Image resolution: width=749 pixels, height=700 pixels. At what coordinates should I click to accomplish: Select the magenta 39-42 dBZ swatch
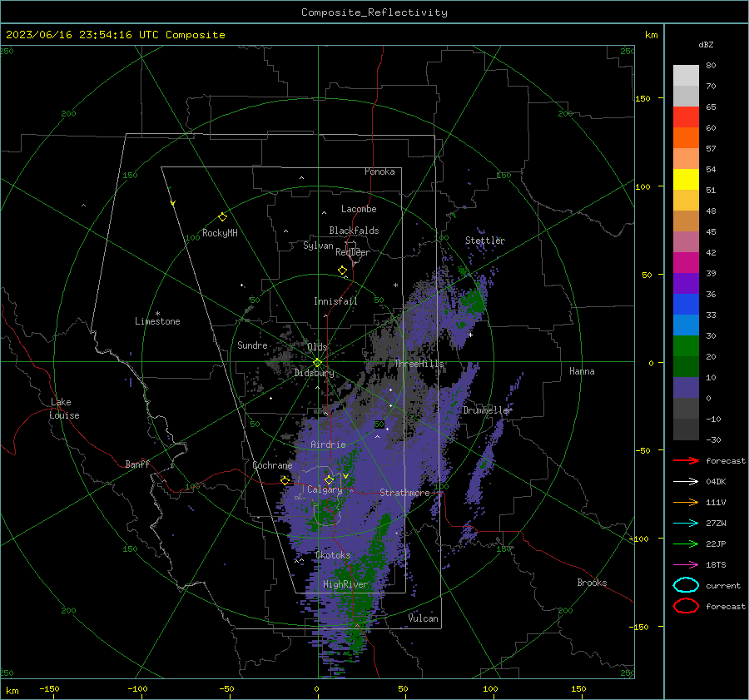(686, 263)
